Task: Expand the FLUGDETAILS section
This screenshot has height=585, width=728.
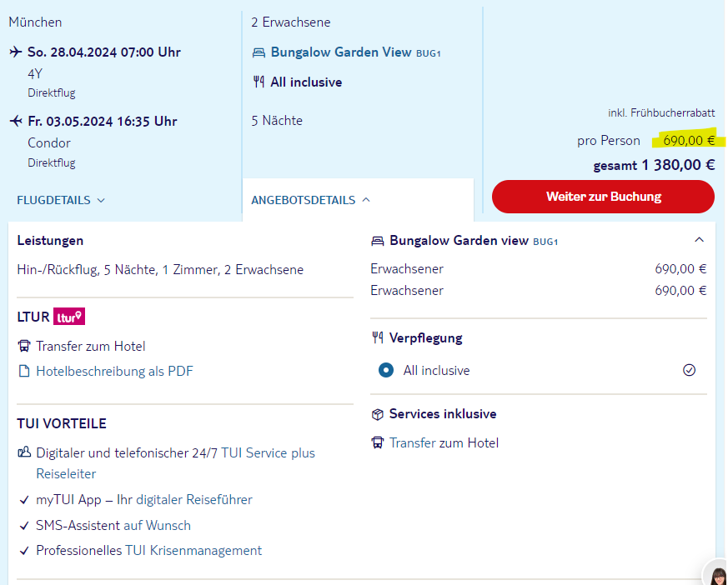Action: pyautogui.click(x=58, y=199)
